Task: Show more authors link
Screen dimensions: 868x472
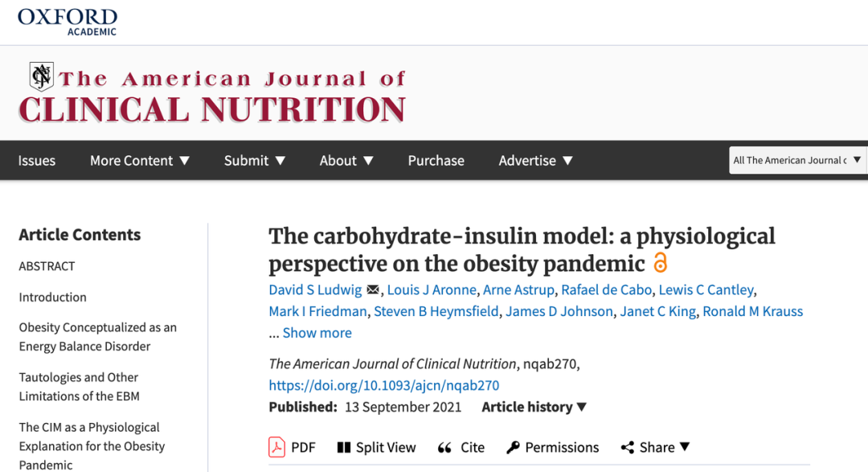Action: (317, 332)
